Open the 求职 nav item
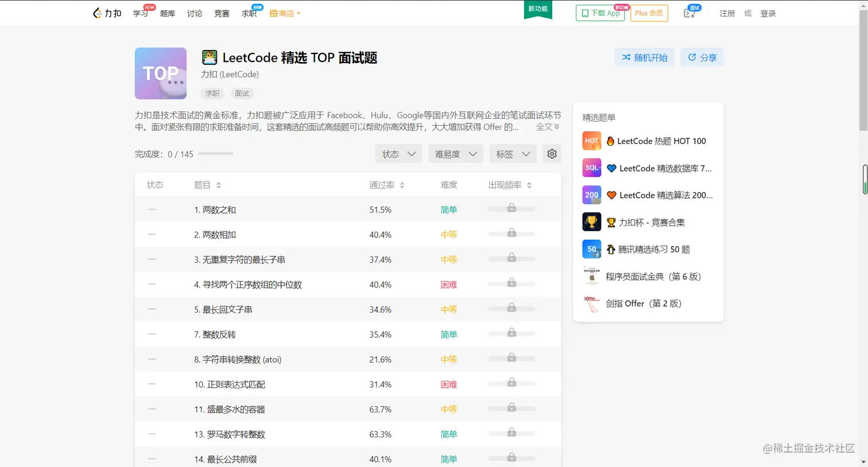This screenshot has width=868, height=467. click(x=249, y=13)
